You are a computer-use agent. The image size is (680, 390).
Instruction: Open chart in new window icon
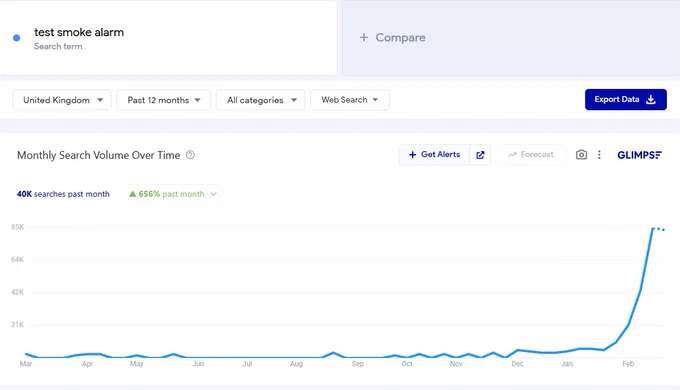pos(480,155)
